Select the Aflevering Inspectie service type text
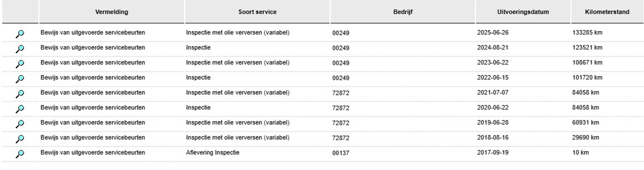 tap(213, 153)
